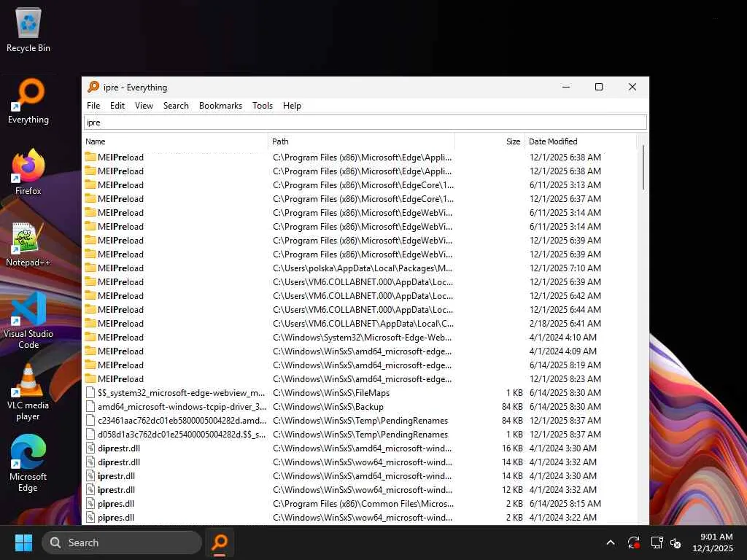Click path C:\Windows\WinSxS\FileMaps
The width and height of the screenshot is (747, 560).
(x=331, y=393)
